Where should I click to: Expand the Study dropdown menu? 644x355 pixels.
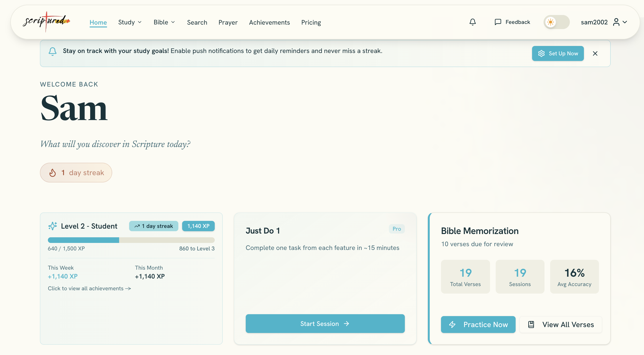pos(130,22)
